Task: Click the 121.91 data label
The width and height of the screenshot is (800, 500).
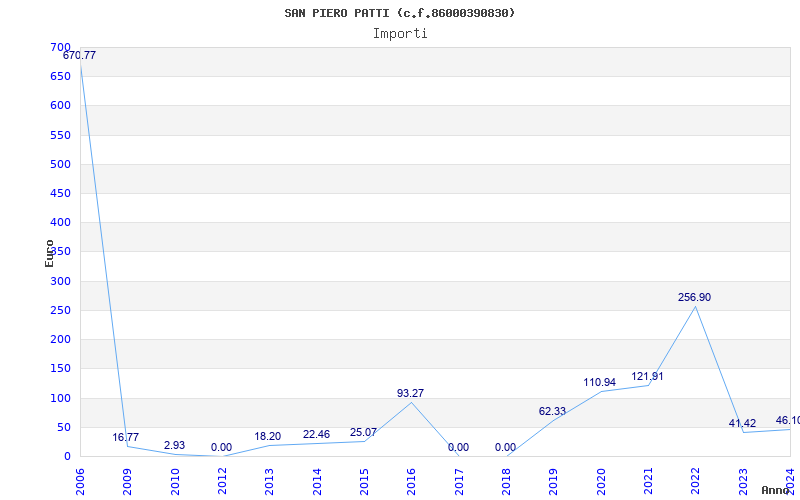Action: pos(647,377)
